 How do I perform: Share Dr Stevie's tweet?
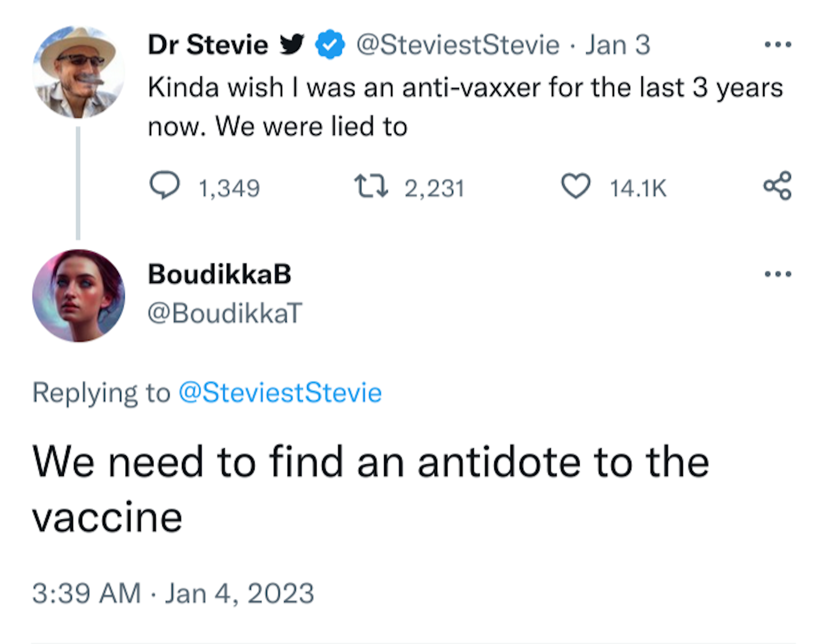tap(777, 185)
